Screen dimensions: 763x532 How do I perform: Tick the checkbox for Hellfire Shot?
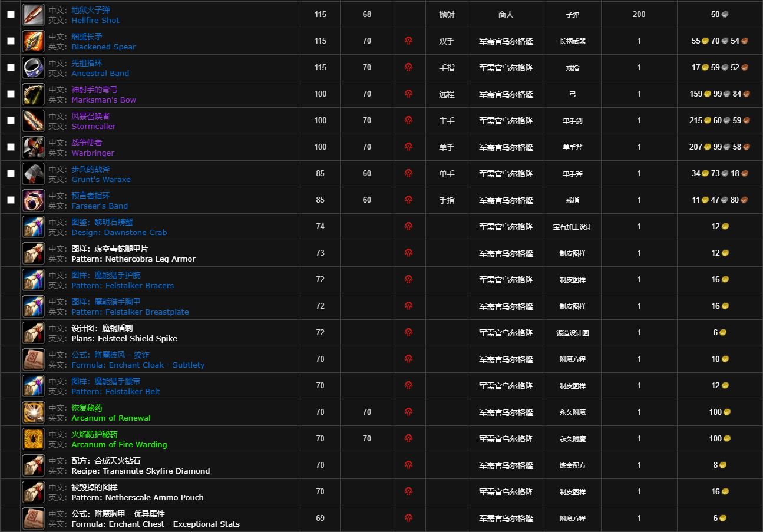tap(11, 15)
